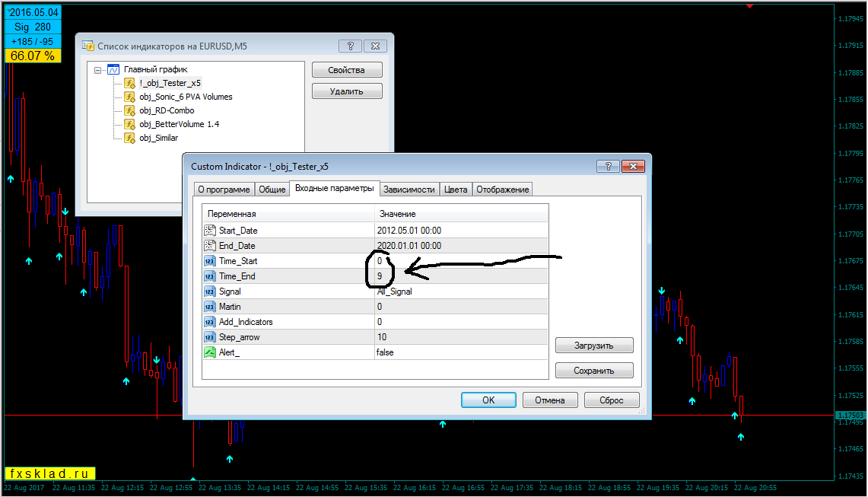This screenshot has width=868, height=497.
Task: Confirm the dialog with OK
Action: (x=489, y=400)
